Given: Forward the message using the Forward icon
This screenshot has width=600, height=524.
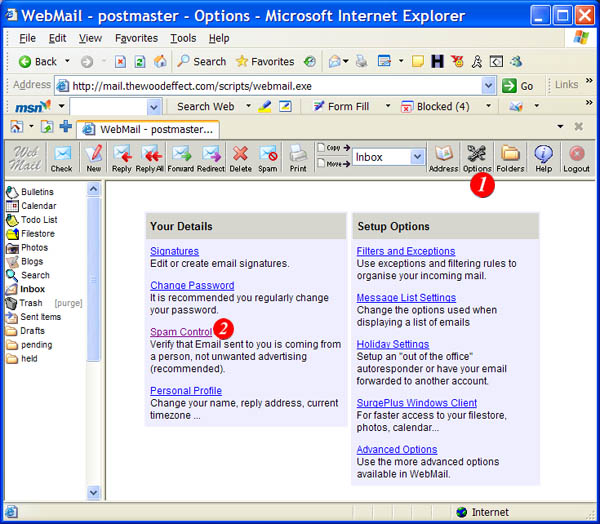Looking at the screenshot, I should 181,157.
